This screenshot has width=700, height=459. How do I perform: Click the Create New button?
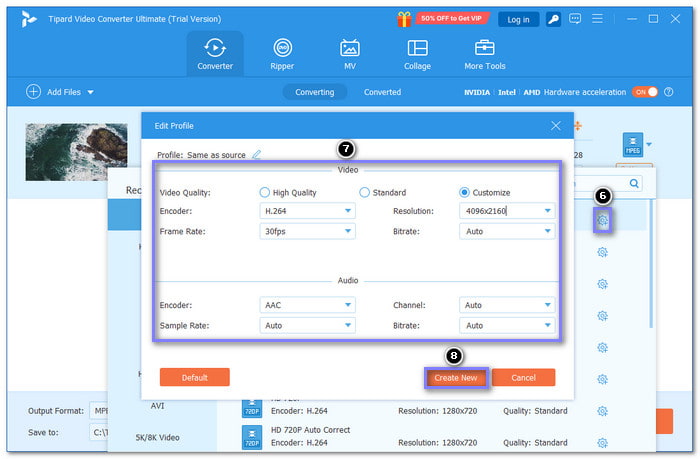(455, 378)
